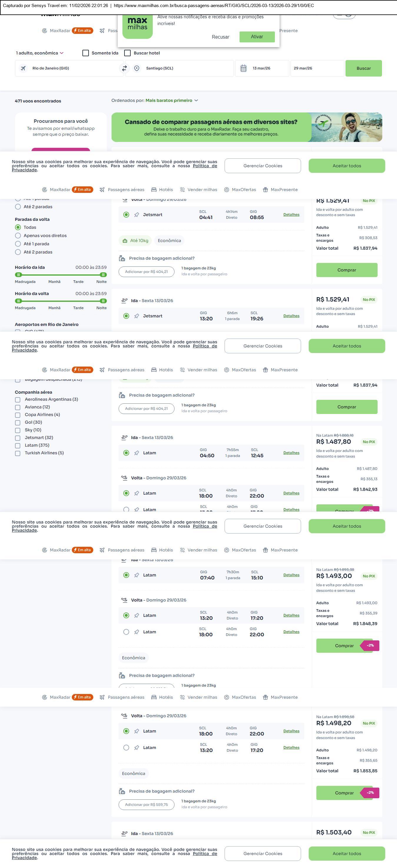
Task: Click the swap origin and destination arrows icon
Action: point(124,68)
